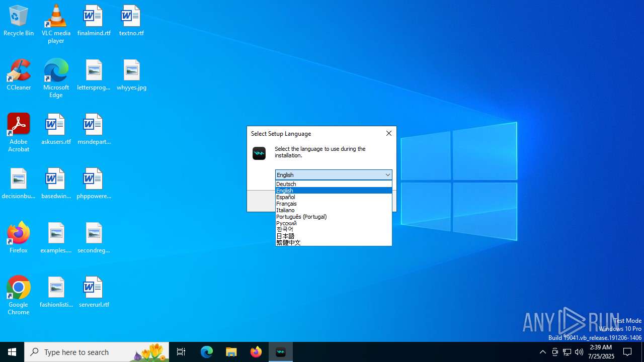Select the serverurl.rtf document
The width and height of the screenshot is (644, 362).
[94, 293]
